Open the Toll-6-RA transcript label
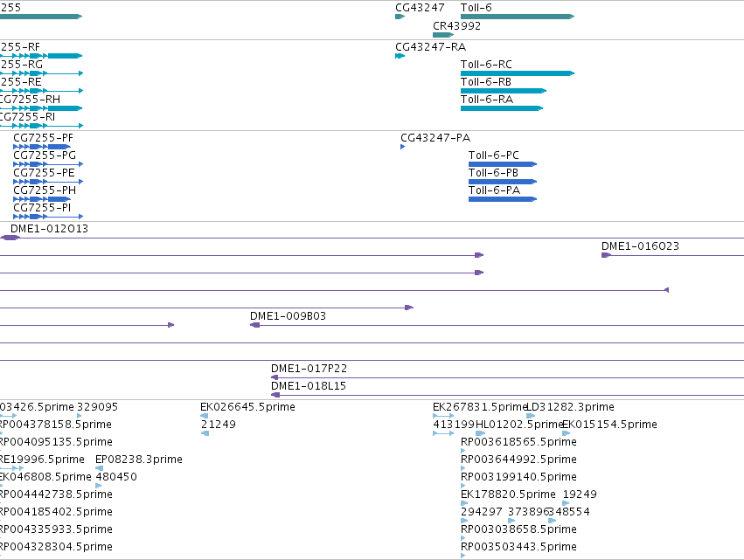This screenshot has height=560, width=744. point(487,100)
